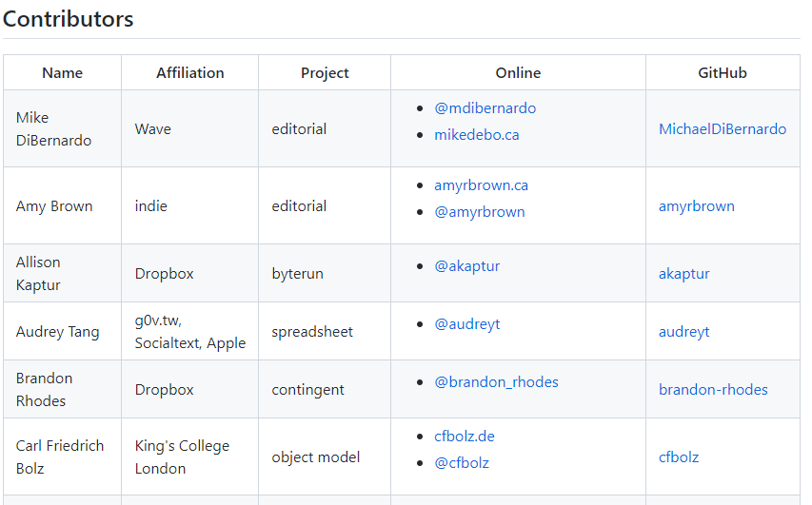
Task: Click the @amyrbrown Twitter handle
Action: 480,212
